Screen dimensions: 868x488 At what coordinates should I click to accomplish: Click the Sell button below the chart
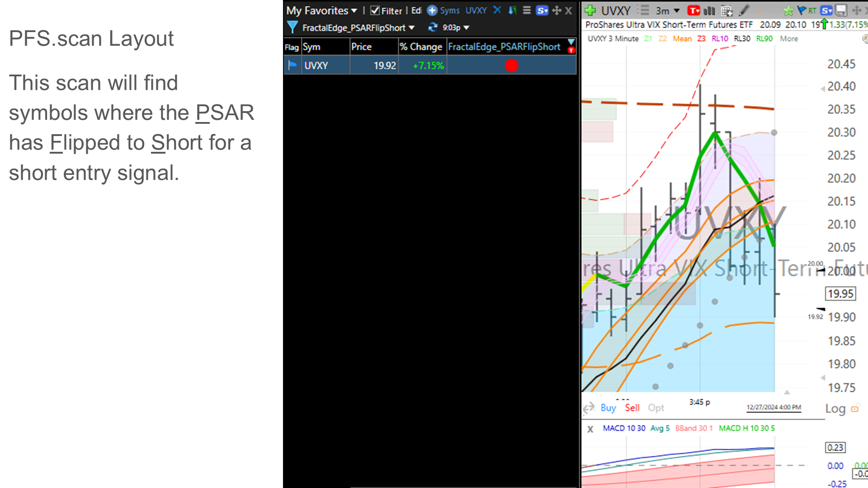click(x=632, y=408)
